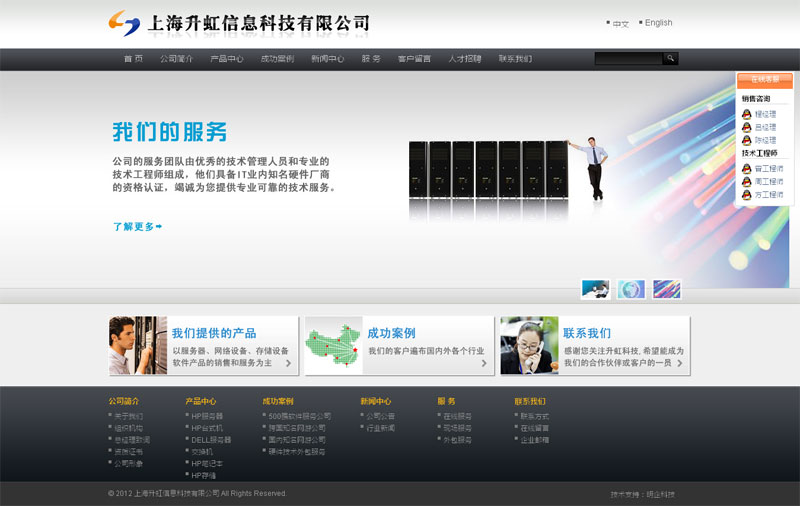The width and height of the screenshot is (800, 506).
Task: Open footer link 总经理致词
Action: pos(132,440)
